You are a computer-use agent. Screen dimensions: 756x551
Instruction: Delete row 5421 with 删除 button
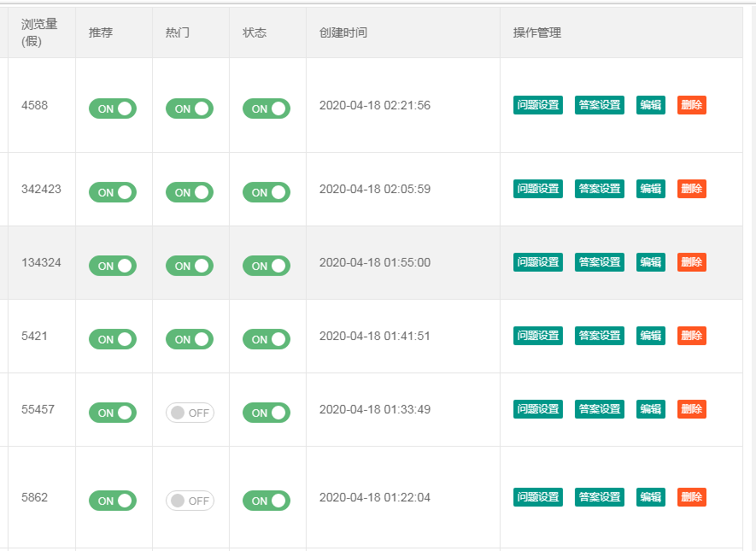692,336
